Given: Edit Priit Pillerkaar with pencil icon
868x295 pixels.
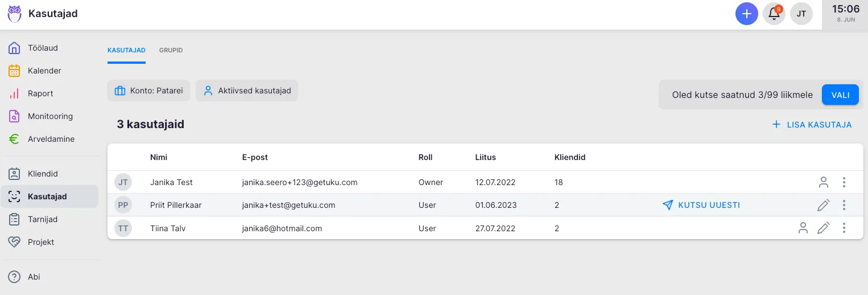Looking at the screenshot, I should 823,205.
